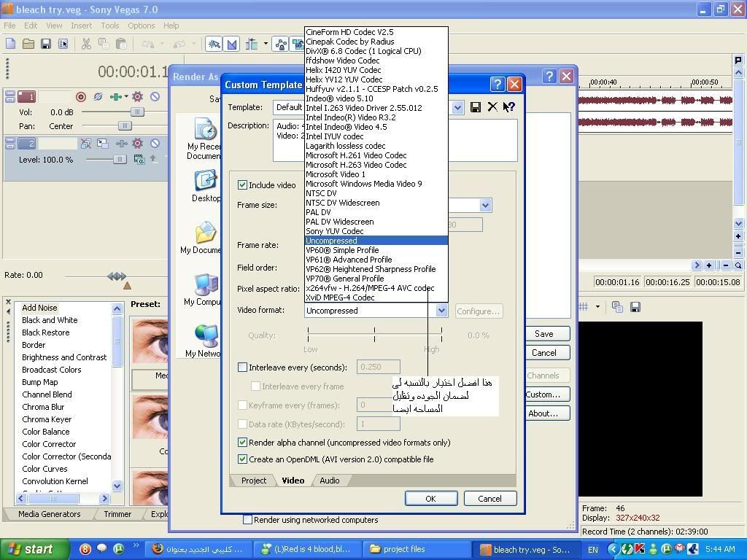Screen dimensions: 747x560
Task: Click the Delete Template X icon
Action: pyautogui.click(x=492, y=107)
